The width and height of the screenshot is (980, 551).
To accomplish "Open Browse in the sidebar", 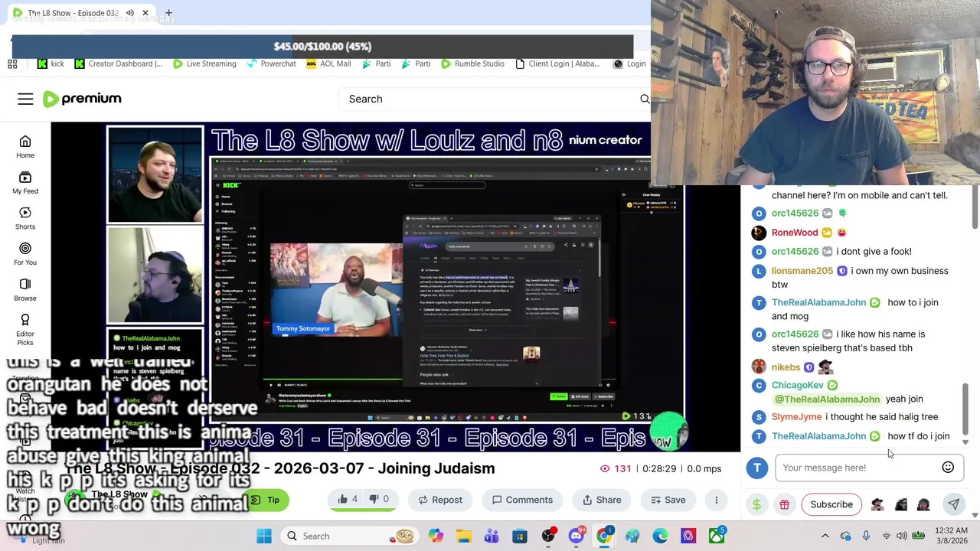I will (x=25, y=289).
